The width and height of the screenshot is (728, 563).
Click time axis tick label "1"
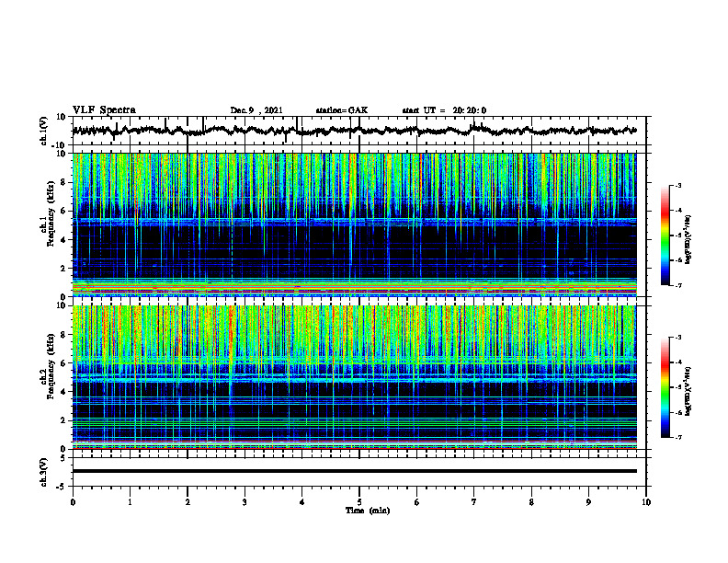130,502
